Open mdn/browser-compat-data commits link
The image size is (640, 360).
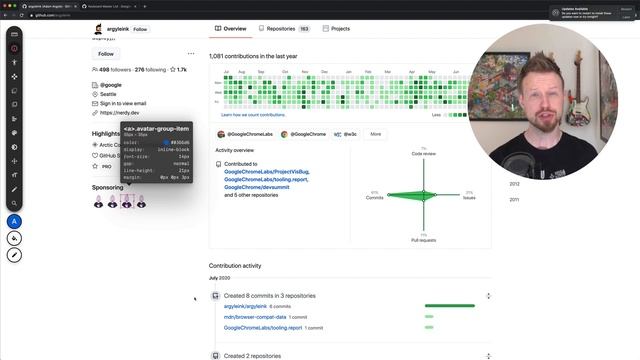pos(255,317)
